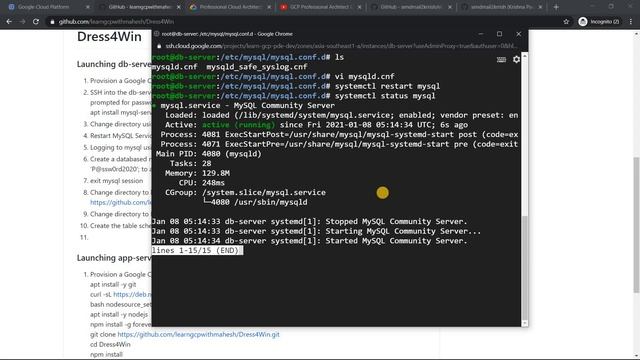This screenshot has height=360, width=640.
Task: Click the 'Launching db-server' heading
Action: click(x=114, y=64)
